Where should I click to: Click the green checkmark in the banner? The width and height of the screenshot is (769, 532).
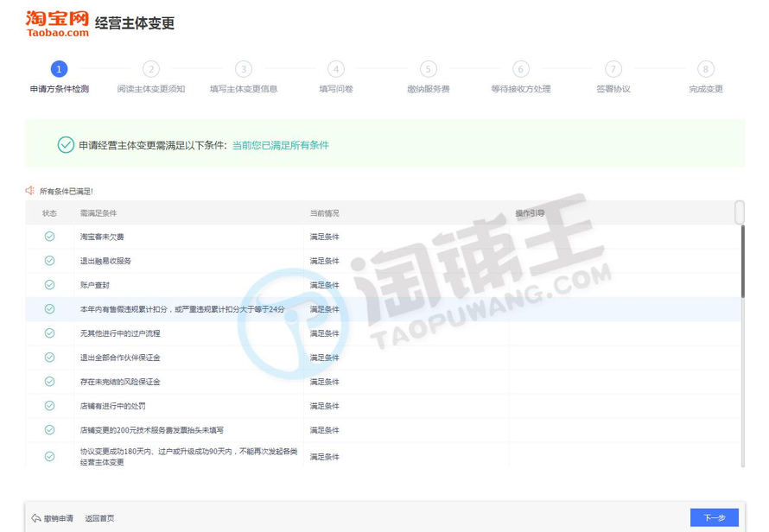tap(66, 145)
